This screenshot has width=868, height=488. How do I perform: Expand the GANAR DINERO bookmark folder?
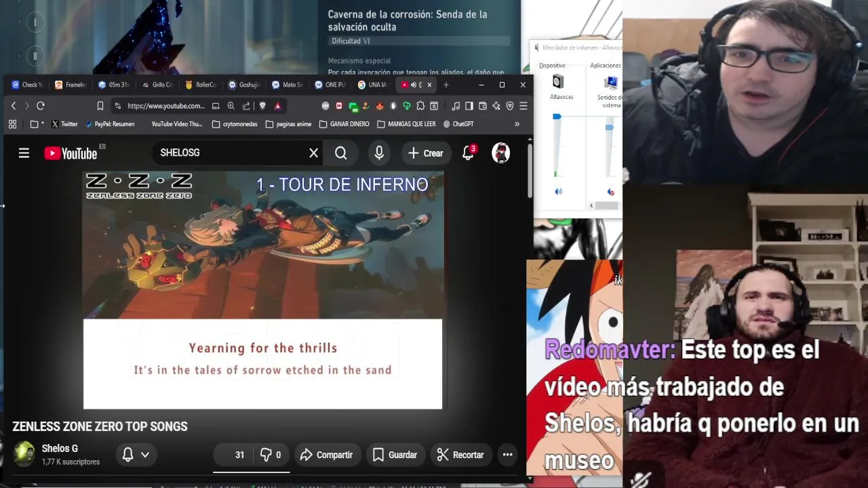344,124
